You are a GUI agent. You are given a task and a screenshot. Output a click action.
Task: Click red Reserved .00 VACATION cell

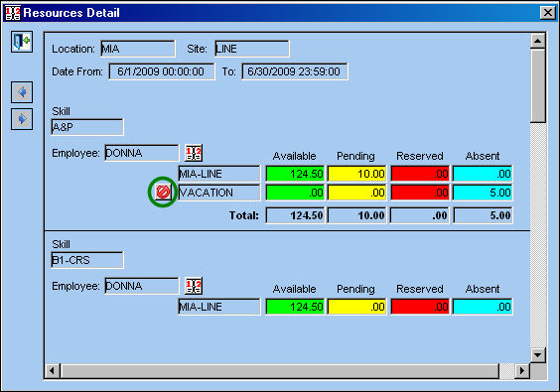point(420,193)
